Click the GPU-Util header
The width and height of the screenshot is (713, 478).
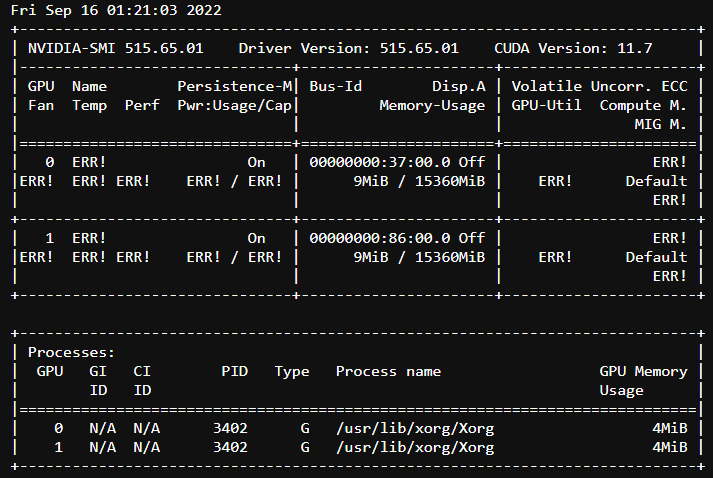click(546, 106)
